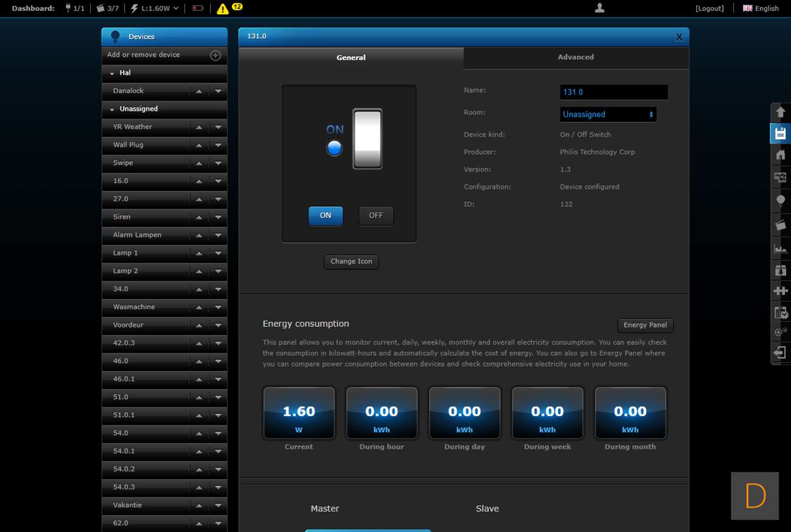Turn the switch OFF with the OFF button
The width and height of the screenshot is (791, 532).
(376, 216)
